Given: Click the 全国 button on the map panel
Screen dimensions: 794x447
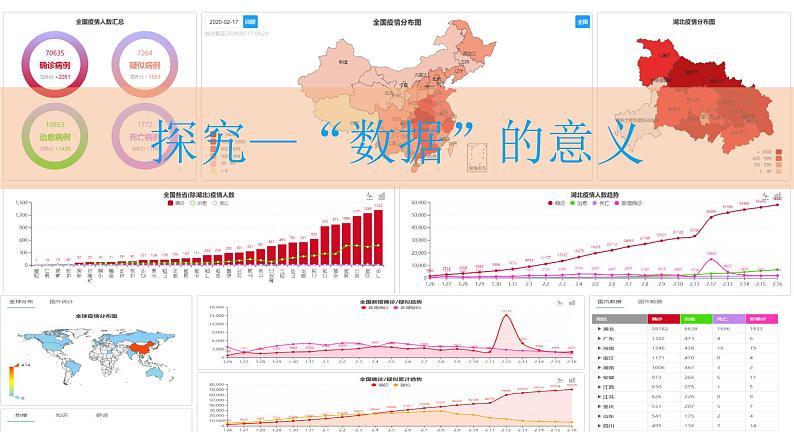Looking at the screenshot, I should tap(582, 20).
